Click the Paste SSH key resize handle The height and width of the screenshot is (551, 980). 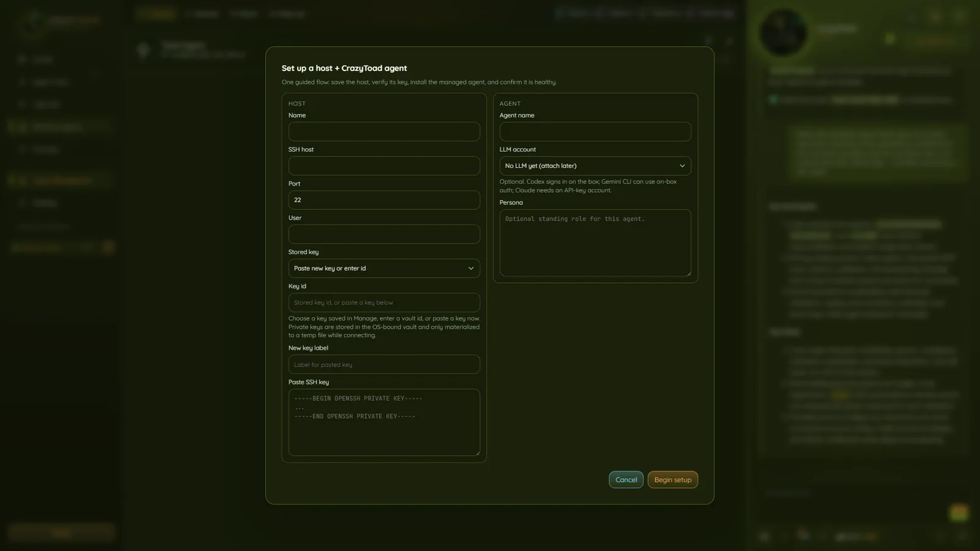coord(477,453)
